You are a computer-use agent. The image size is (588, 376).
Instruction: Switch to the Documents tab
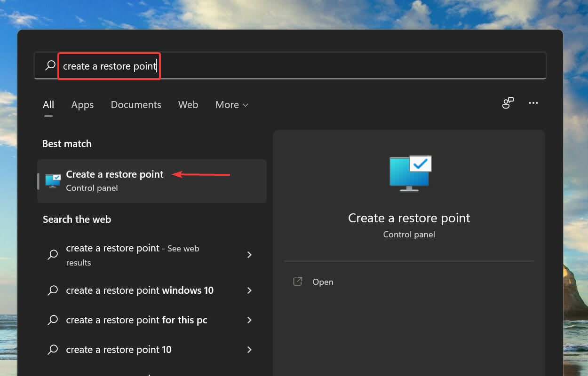(136, 105)
